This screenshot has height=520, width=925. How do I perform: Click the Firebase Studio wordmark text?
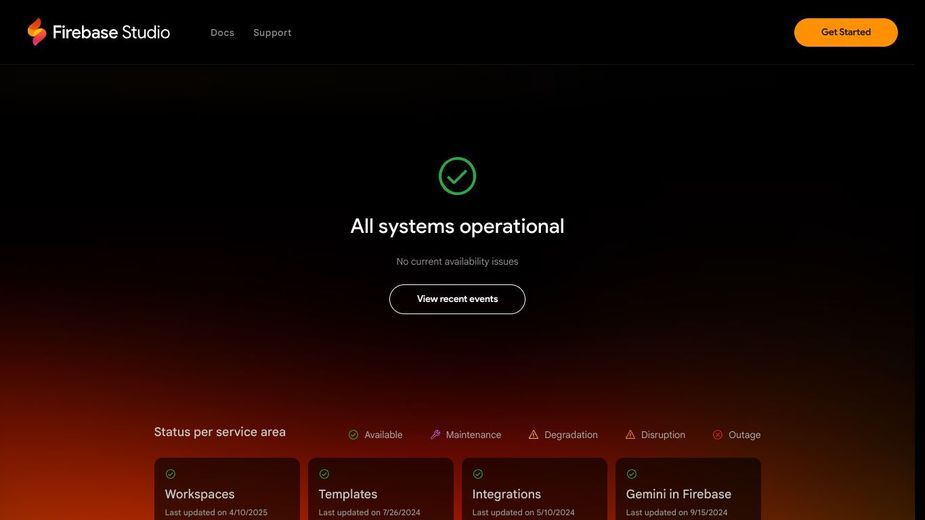111,32
